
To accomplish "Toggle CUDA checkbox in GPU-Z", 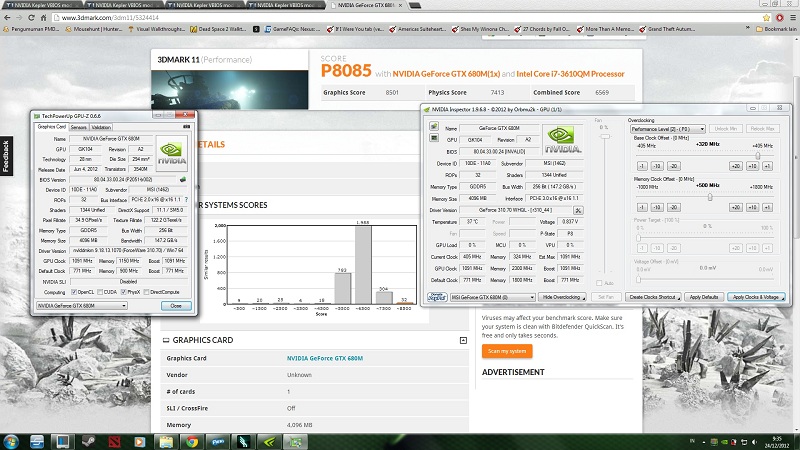I will (100, 292).
